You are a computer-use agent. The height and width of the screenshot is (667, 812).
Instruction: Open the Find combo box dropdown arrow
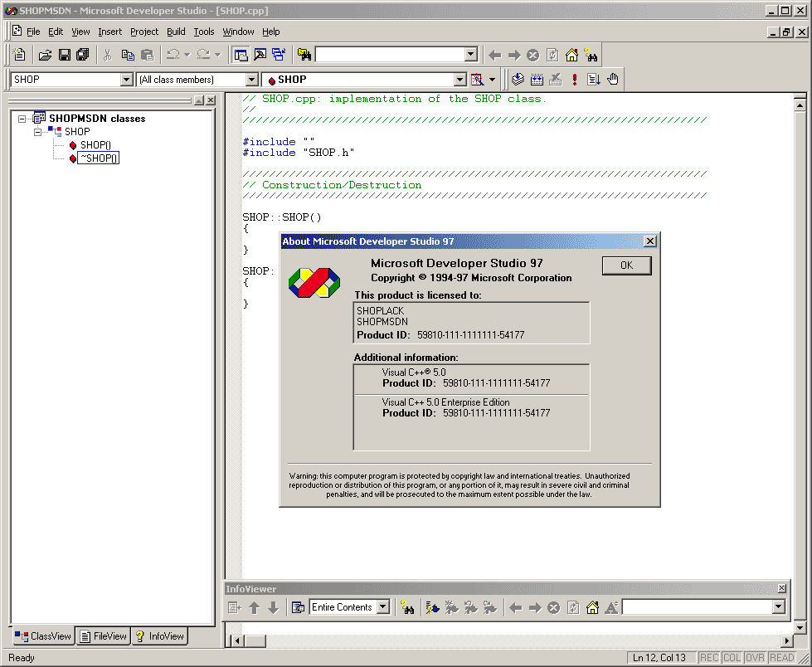click(471, 55)
